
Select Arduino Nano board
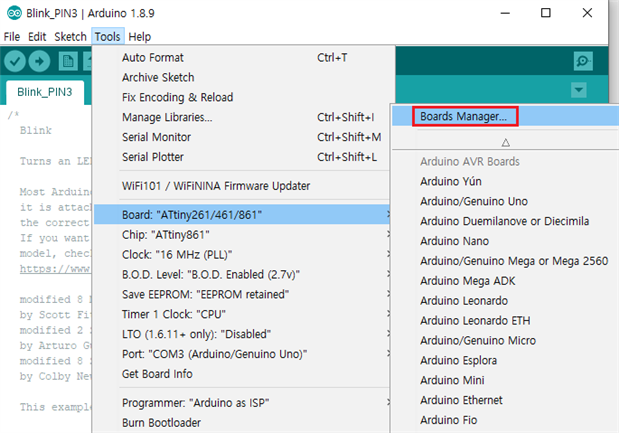(505, 241)
